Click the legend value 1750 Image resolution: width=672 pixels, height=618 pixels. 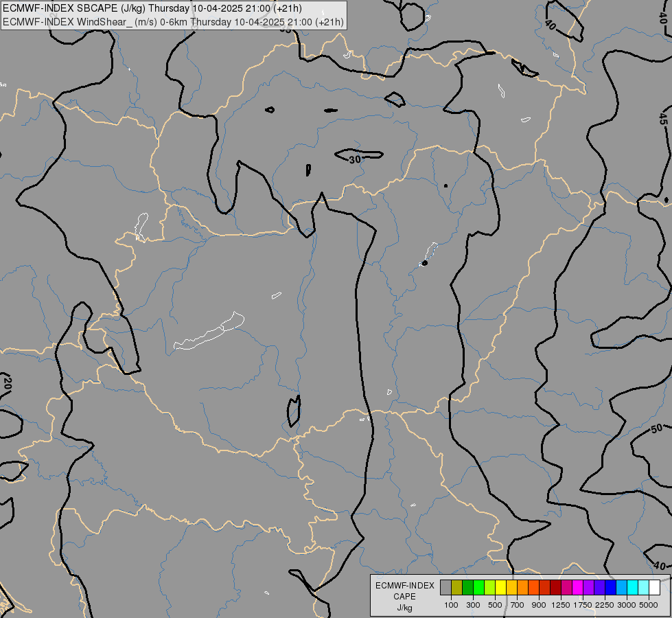point(583,605)
